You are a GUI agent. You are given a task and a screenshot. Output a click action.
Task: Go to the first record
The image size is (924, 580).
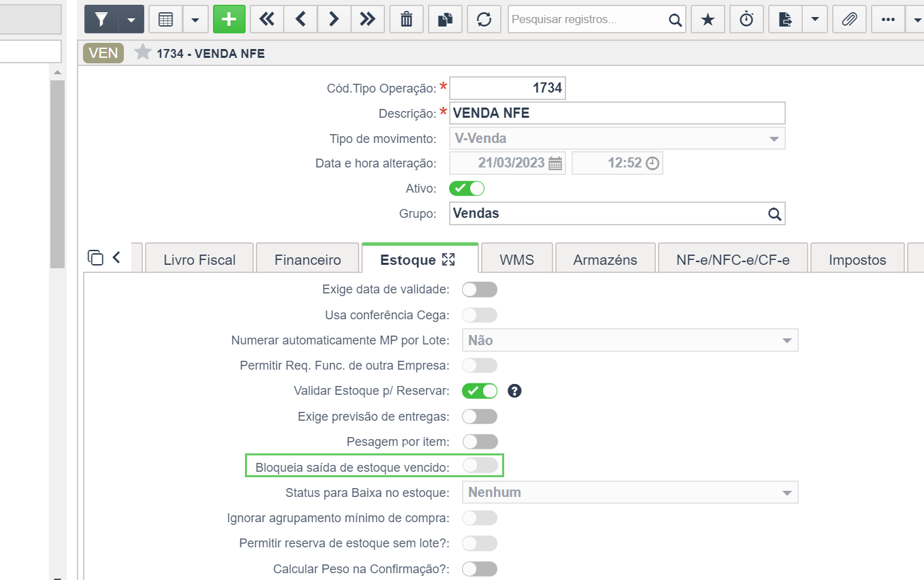click(x=267, y=19)
